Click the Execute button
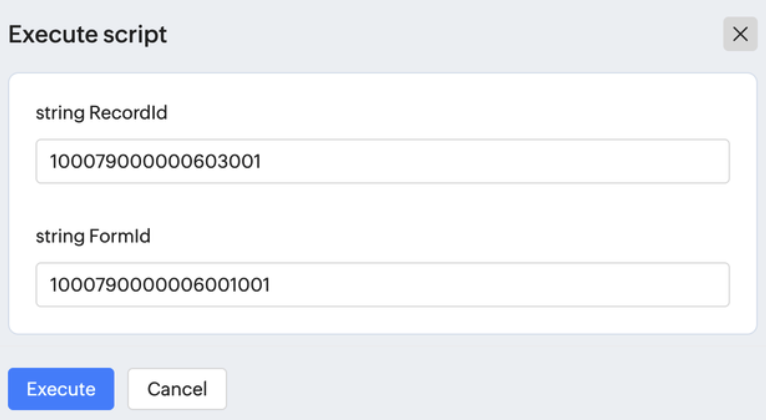The image size is (766, 420). click(61, 389)
